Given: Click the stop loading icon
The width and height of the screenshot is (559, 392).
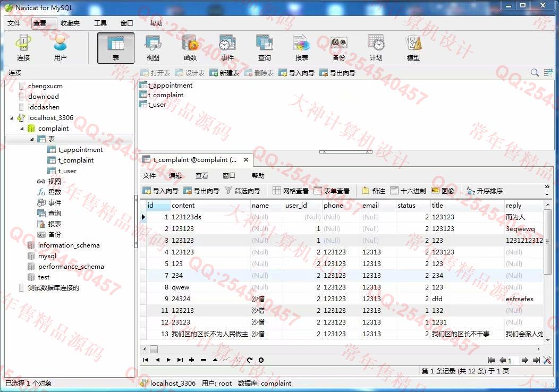Looking at the screenshot, I should [261, 360].
